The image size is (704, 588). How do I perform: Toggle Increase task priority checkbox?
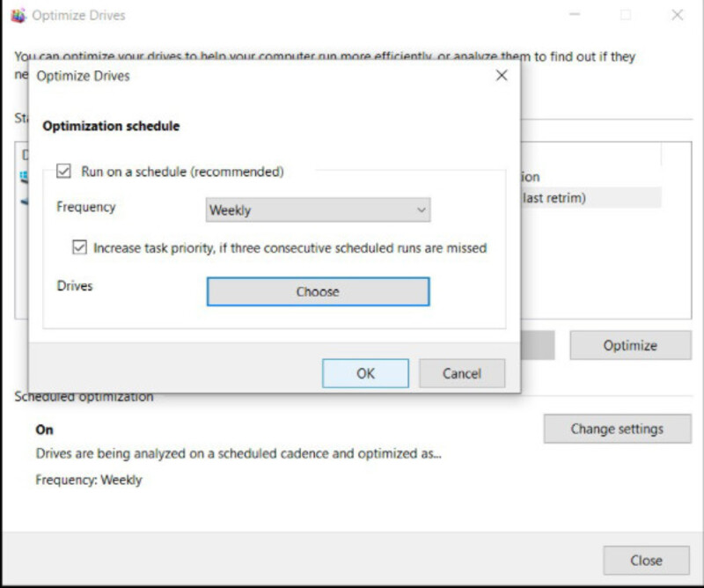click(x=79, y=247)
